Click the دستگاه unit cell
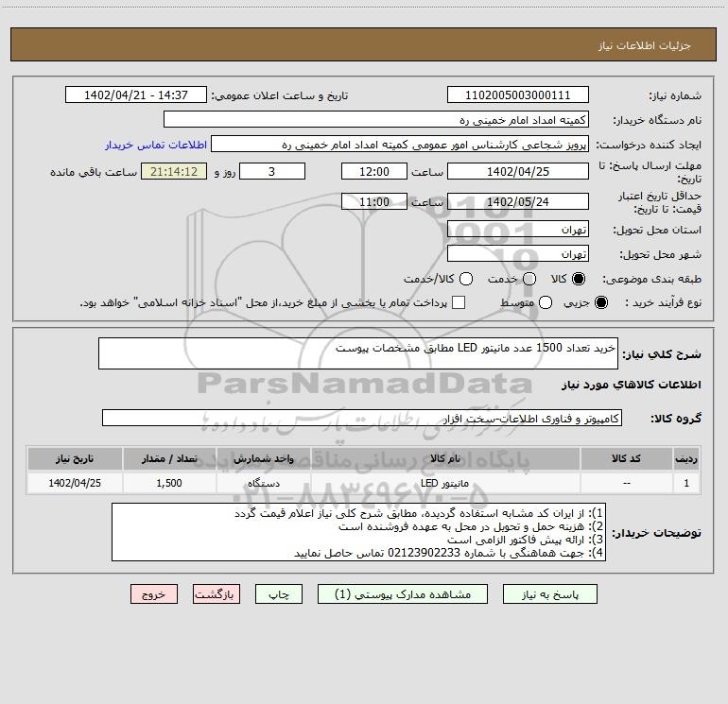 coord(263,483)
